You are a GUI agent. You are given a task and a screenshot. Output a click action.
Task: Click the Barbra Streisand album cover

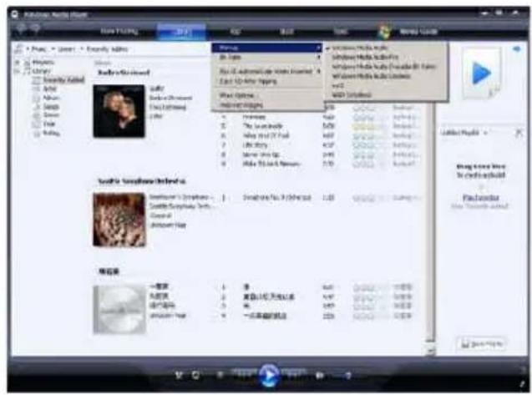tap(119, 111)
